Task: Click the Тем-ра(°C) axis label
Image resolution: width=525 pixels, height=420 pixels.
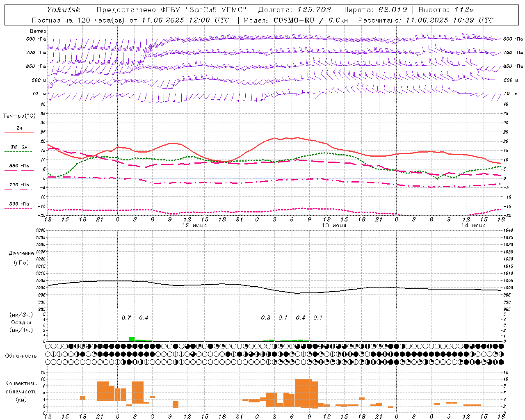Action: (x=19, y=116)
